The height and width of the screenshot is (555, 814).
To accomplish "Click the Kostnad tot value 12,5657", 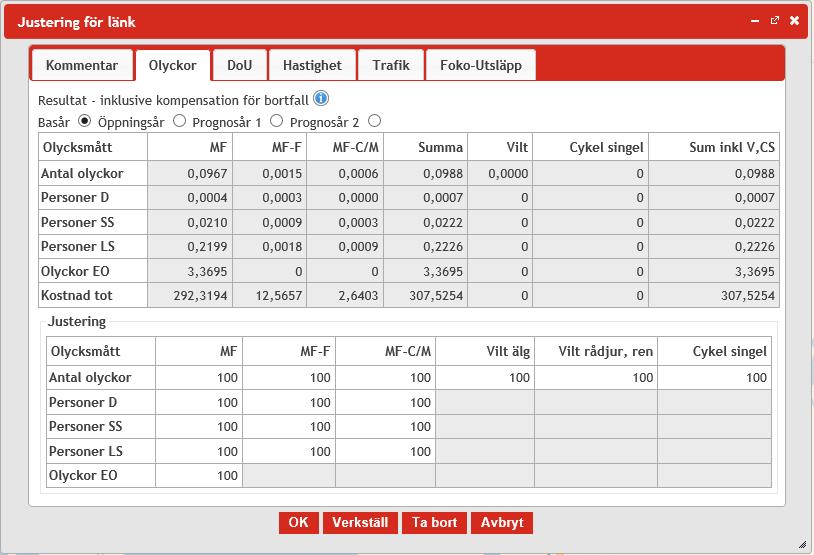I will point(279,295).
